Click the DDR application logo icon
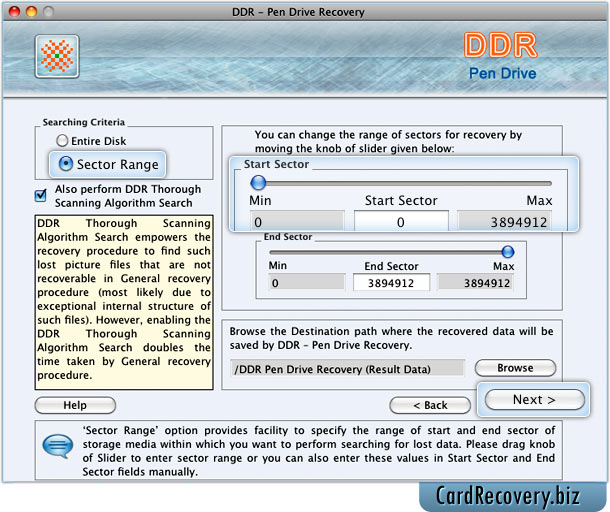This screenshot has width=610, height=512. point(57,56)
